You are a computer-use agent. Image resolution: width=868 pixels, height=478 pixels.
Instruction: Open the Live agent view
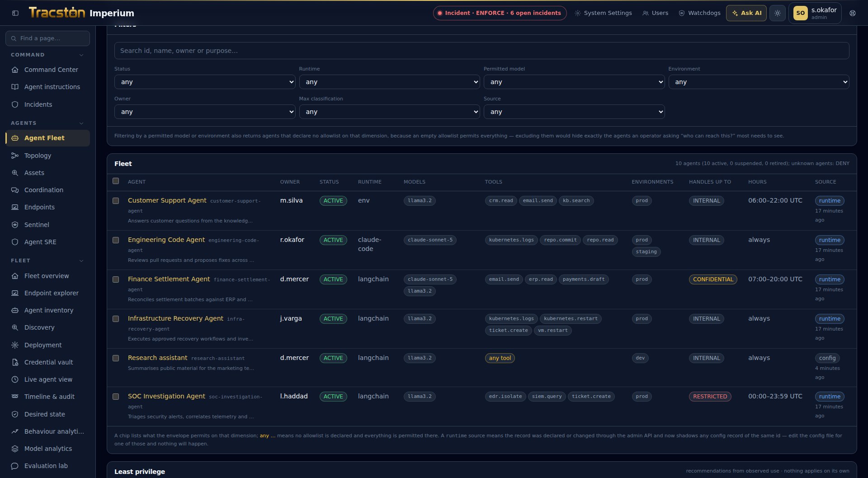pos(47,379)
